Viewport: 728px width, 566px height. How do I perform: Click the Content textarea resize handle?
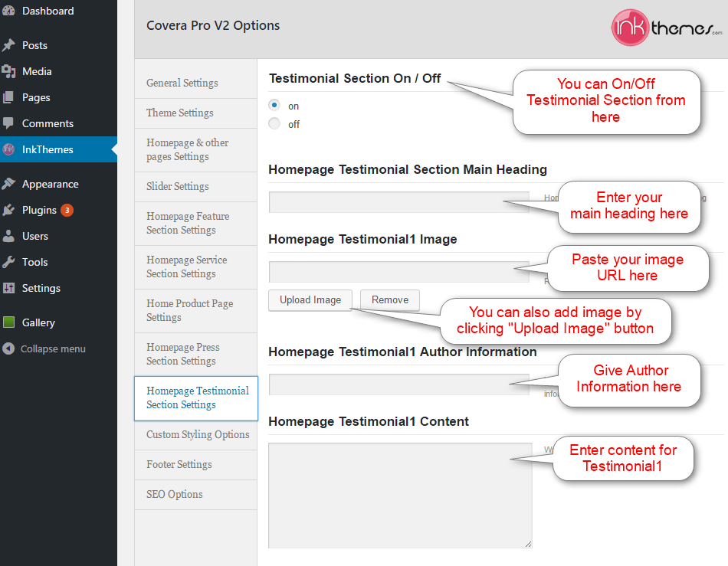(x=528, y=545)
